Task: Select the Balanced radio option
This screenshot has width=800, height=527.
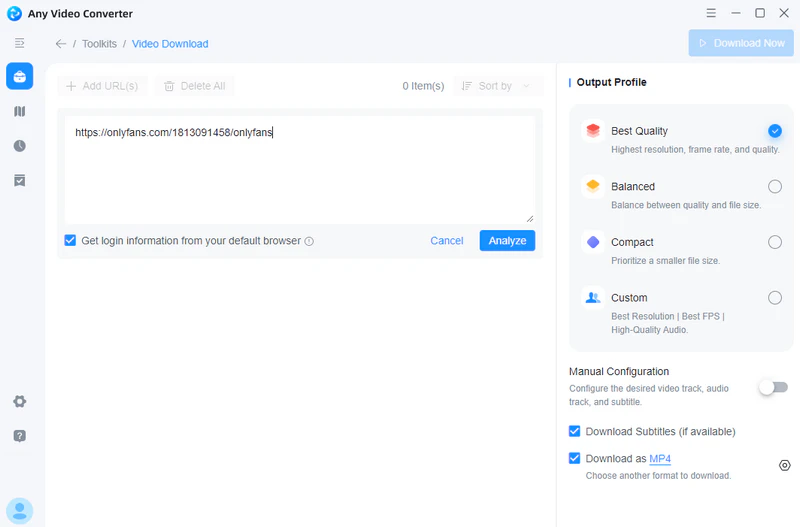Action: 774,187
